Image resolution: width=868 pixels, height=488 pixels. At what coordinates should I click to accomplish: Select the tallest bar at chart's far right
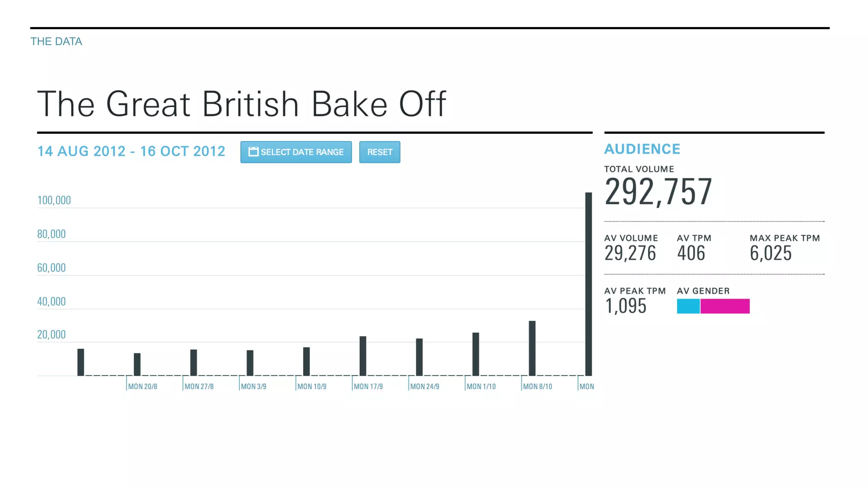[x=588, y=284]
